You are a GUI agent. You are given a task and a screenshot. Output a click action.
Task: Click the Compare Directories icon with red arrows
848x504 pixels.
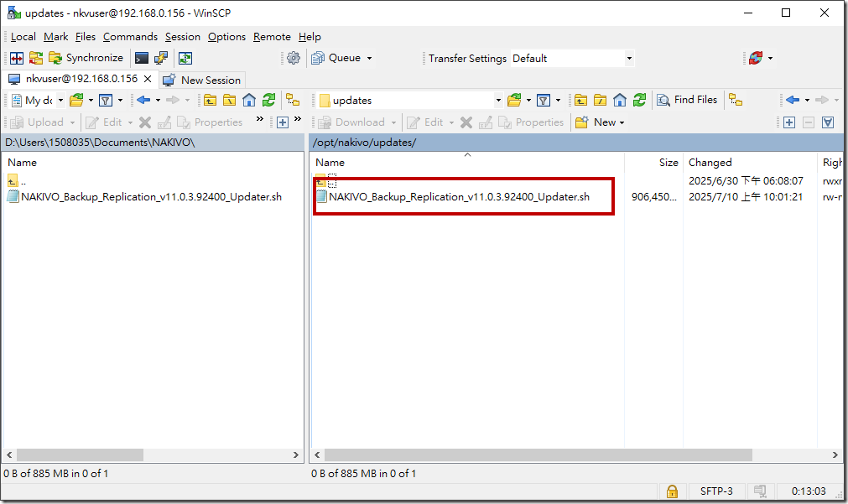[x=17, y=58]
